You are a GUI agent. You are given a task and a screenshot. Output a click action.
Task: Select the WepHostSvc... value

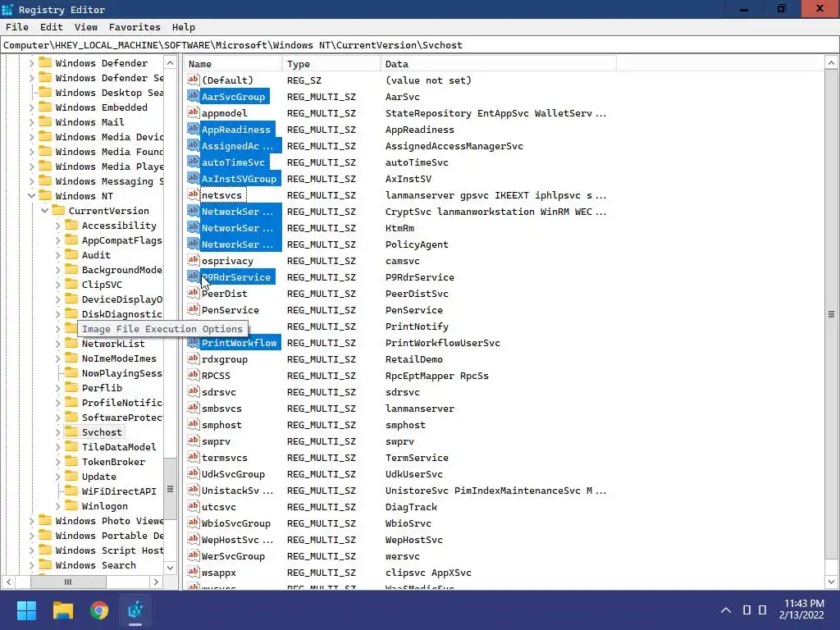[x=237, y=540]
